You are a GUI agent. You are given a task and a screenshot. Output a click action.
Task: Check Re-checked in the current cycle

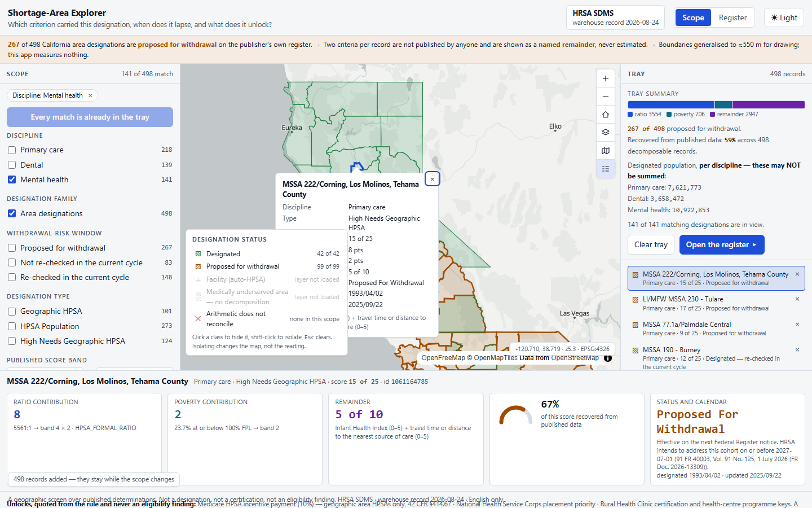12,277
